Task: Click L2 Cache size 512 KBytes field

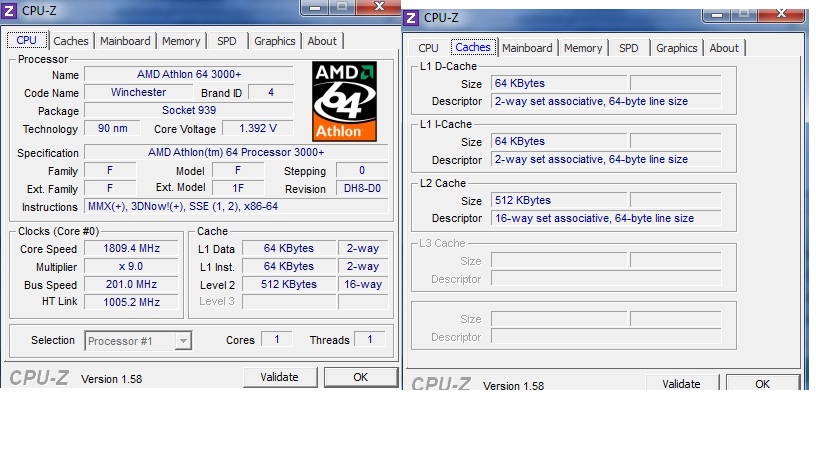Action: (x=559, y=200)
